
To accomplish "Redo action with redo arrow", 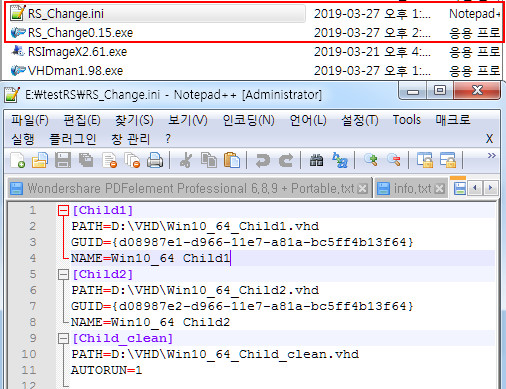I will click(x=286, y=160).
